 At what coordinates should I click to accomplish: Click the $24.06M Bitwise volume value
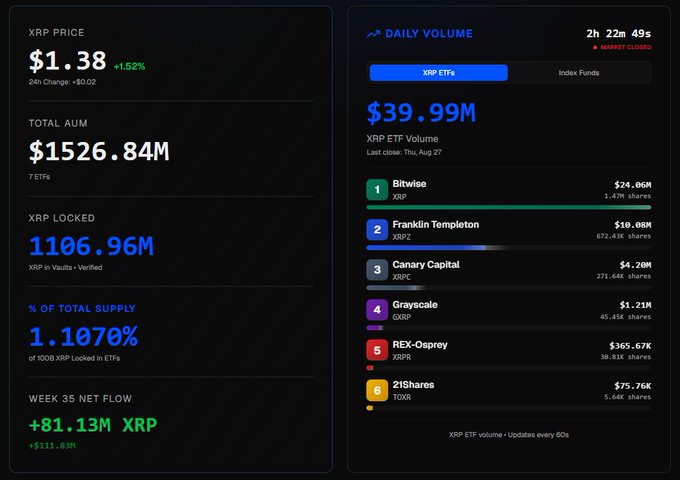[632, 185]
